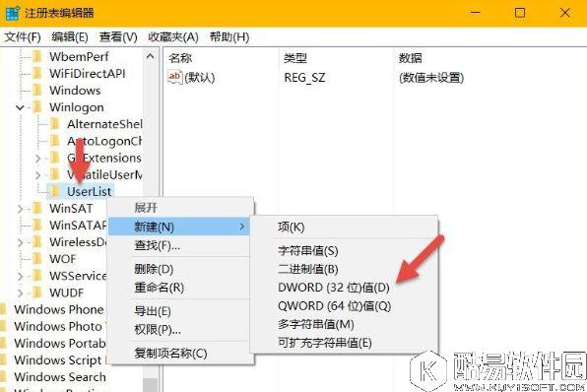Expand the WirelessD key arrow

coord(21,242)
